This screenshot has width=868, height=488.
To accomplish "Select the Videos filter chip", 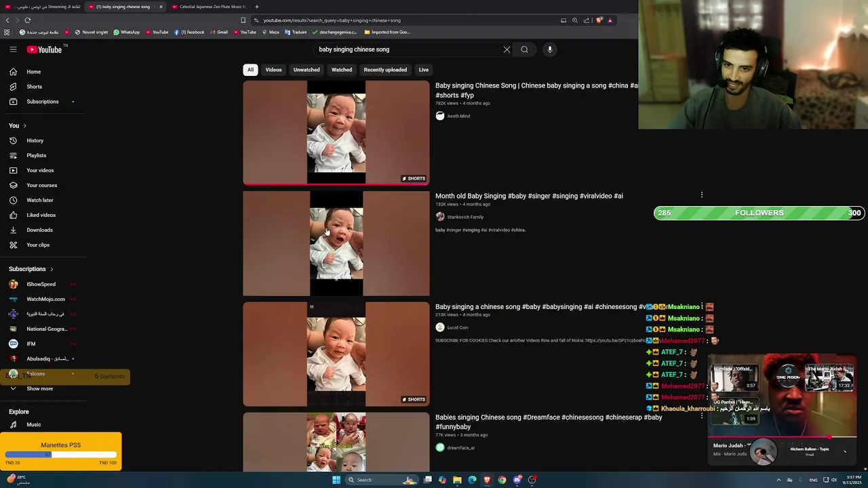I will click(273, 70).
